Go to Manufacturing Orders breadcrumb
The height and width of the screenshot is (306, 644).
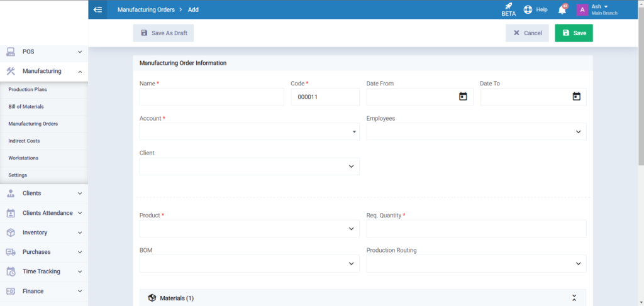coord(146,9)
